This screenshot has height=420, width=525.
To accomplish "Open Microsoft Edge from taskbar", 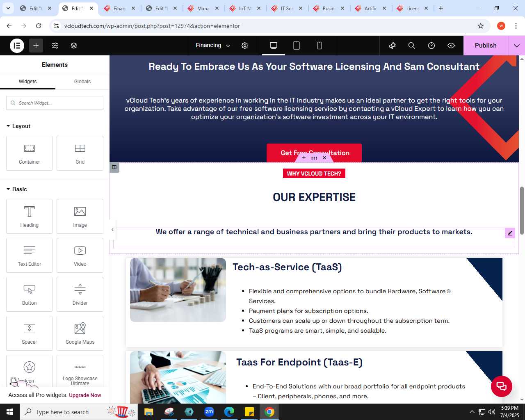I will pos(229,412).
